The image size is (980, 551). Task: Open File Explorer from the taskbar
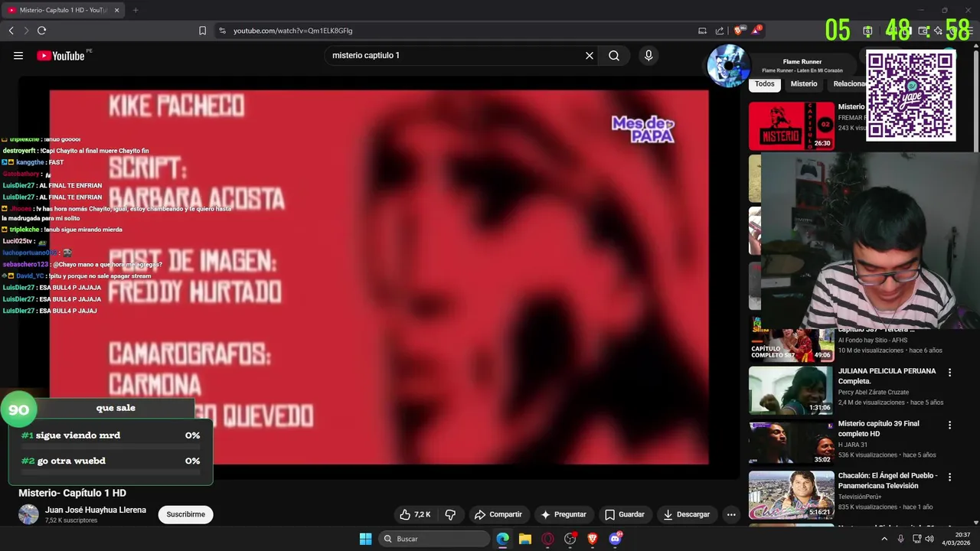[525, 539]
